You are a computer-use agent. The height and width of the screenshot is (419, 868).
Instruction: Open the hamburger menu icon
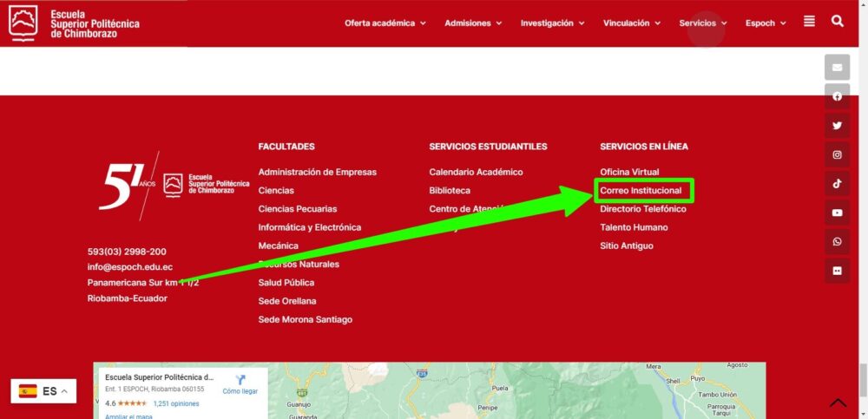[x=809, y=22]
